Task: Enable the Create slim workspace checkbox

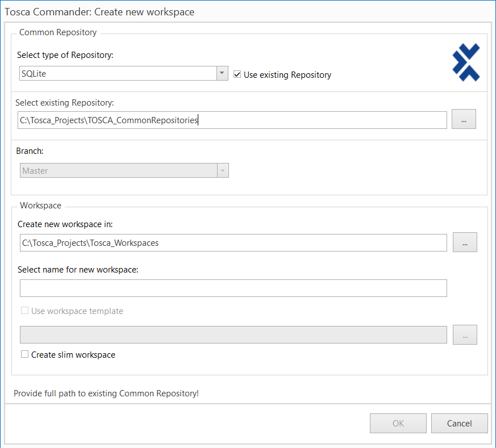Action: 24,354
